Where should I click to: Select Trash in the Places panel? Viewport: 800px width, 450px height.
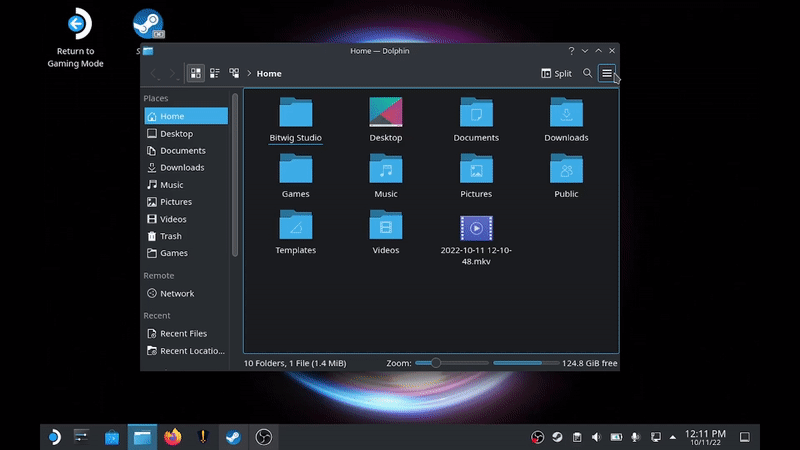pos(171,236)
